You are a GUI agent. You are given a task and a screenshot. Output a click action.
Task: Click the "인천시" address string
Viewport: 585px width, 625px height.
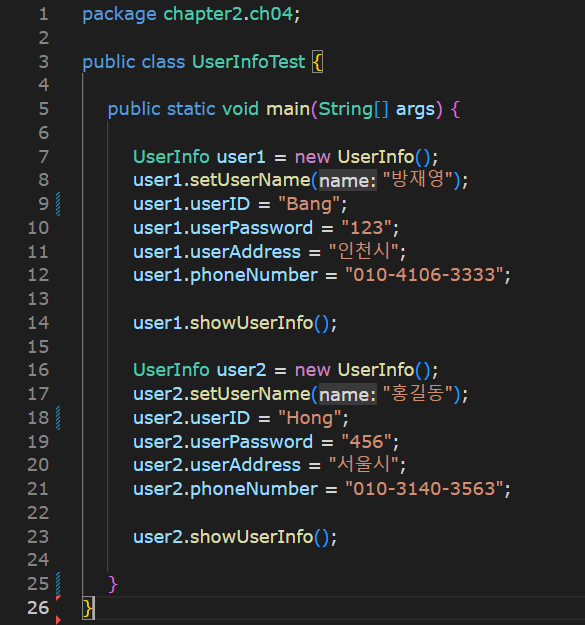[x=363, y=251]
